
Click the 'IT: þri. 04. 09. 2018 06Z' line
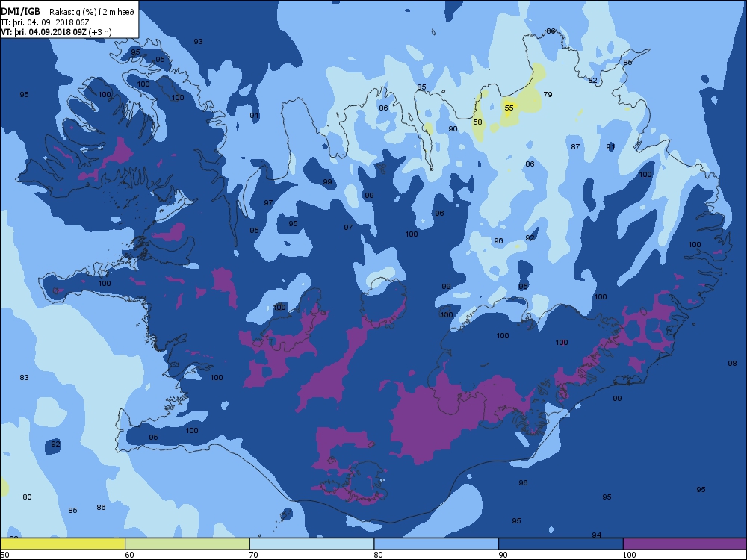[46, 22]
